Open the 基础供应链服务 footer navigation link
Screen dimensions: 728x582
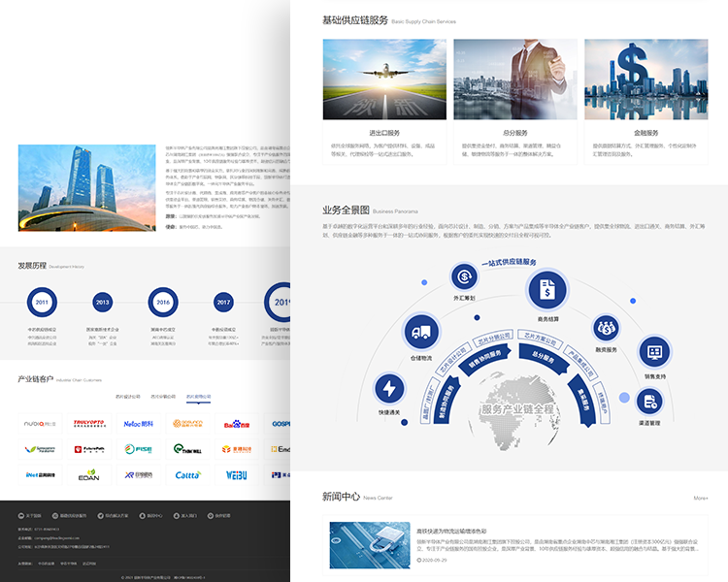click(x=69, y=516)
